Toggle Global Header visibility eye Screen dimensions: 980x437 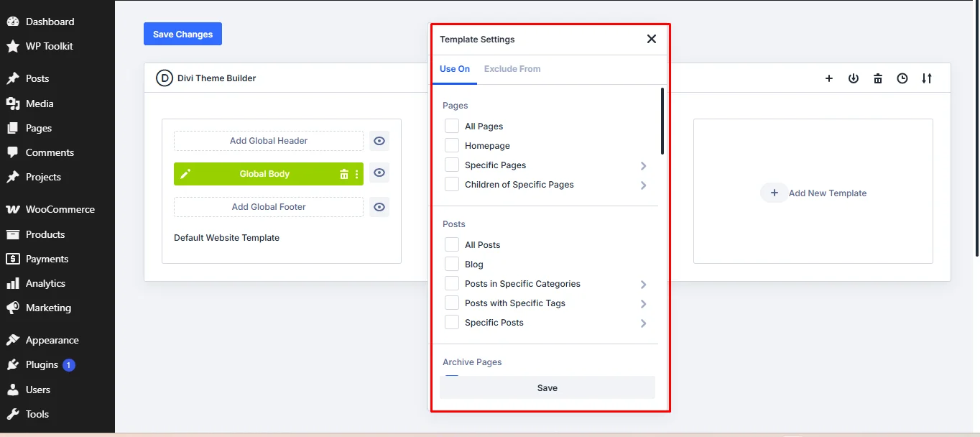tap(379, 141)
